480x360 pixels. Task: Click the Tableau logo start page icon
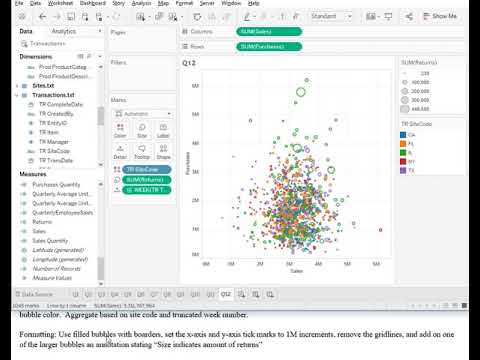(23, 16)
